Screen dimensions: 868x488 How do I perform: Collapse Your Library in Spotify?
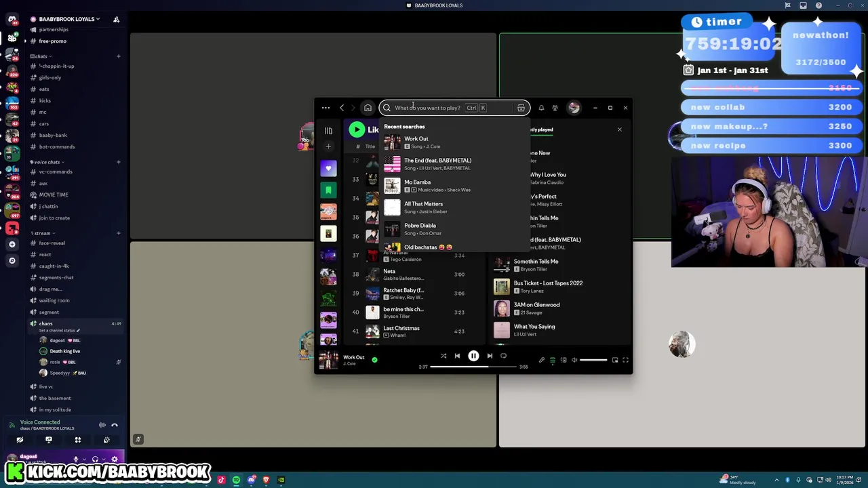(x=328, y=131)
